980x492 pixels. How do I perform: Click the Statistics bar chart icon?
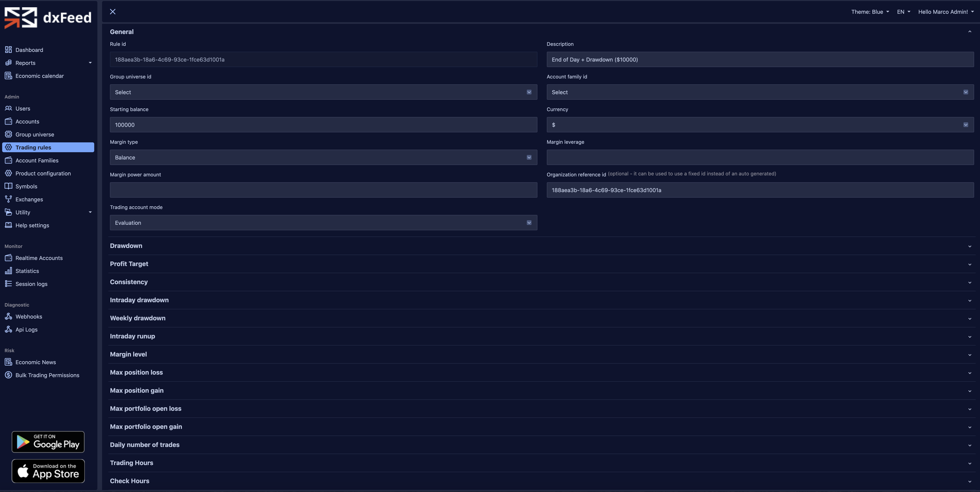click(8, 271)
